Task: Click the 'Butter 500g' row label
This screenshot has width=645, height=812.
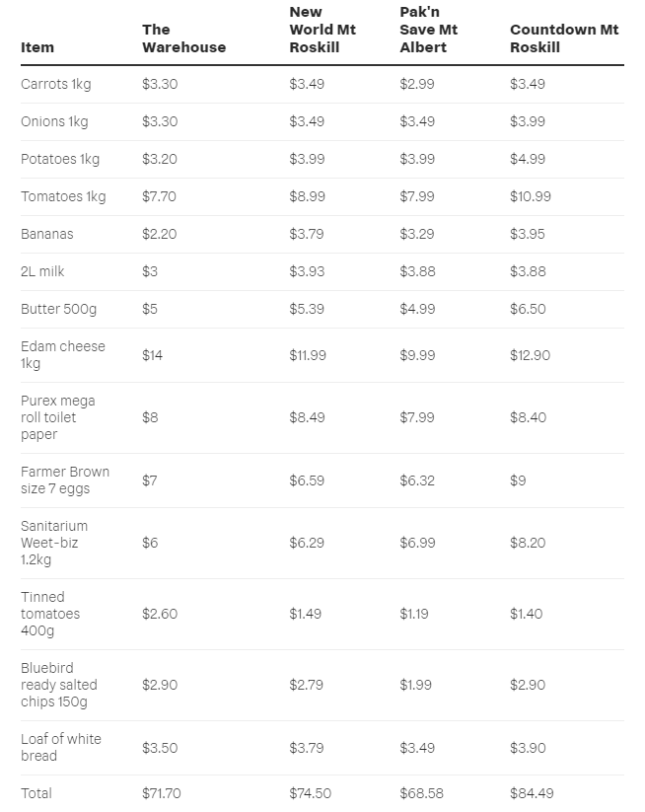Action: point(58,309)
